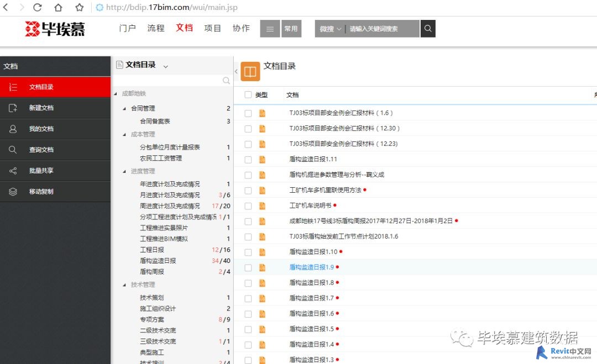Click file icon of 盾构监造日报1.11
Image resolution: width=597 pixels, height=364 pixels.
coord(263,160)
